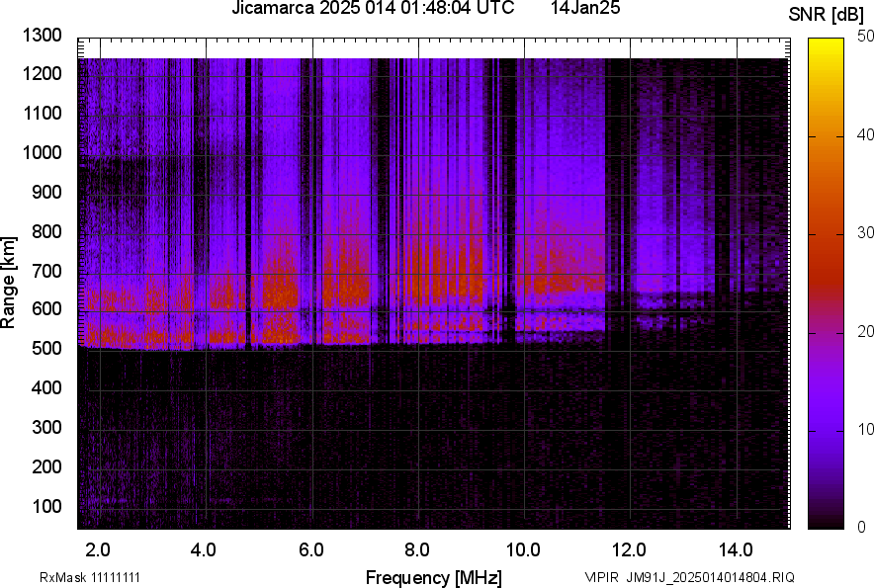Image resolution: width=874 pixels, height=588 pixels.
Task: Click the 'RxMask 11111111' footer text
Action: pyautogui.click(x=90, y=577)
